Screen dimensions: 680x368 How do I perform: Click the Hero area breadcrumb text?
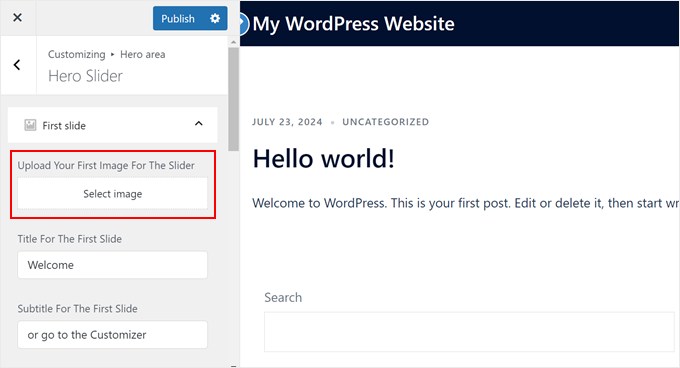click(x=143, y=55)
